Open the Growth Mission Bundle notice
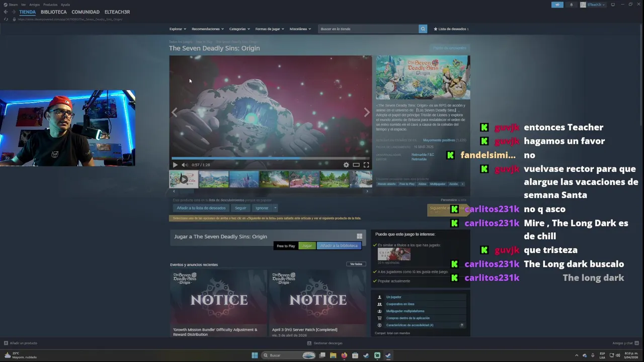The image size is (644, 362). 218,303
